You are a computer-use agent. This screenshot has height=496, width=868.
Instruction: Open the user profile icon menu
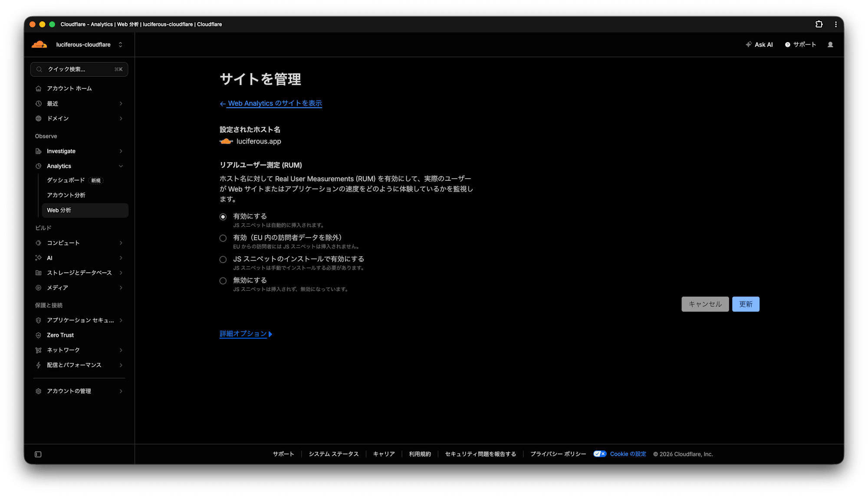point(830,45)
